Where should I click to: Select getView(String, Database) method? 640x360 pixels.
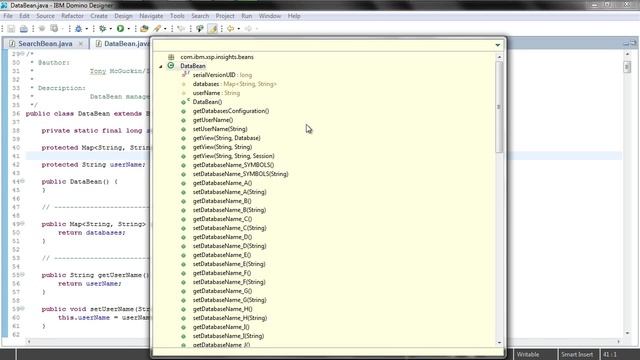coord(227,138)
